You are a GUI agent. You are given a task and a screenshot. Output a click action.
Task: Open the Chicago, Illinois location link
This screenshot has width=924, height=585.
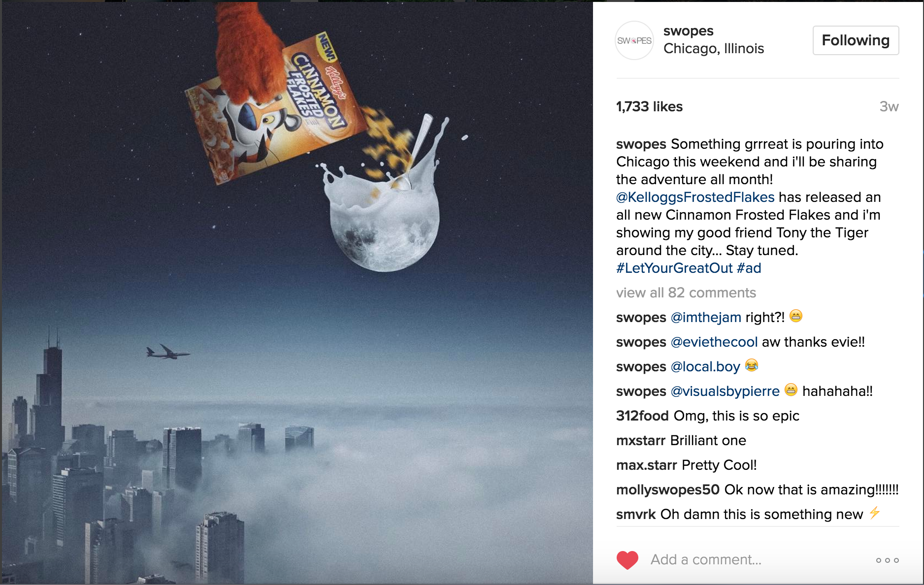[x=714, y=48]
